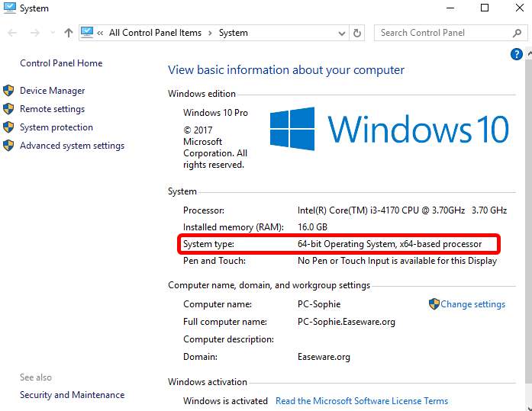Click the System window title icon
This screenshot has width=532, height=411.
[9, 8]
